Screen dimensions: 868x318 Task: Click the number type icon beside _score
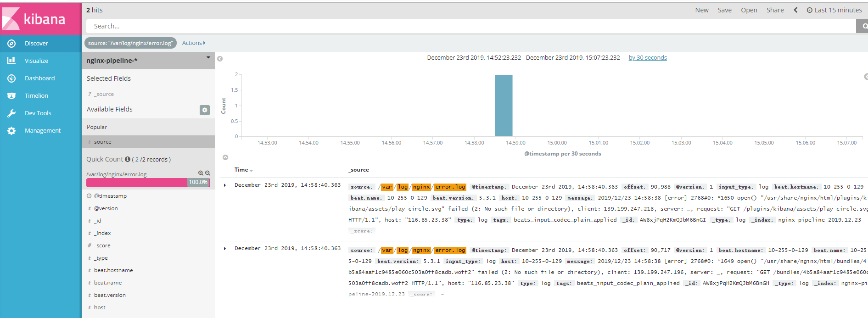point(90,245)
